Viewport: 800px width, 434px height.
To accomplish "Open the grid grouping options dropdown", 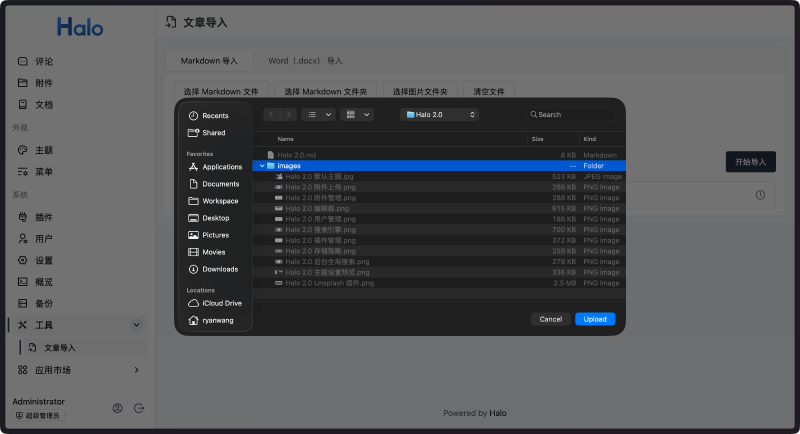I will 356,115.
